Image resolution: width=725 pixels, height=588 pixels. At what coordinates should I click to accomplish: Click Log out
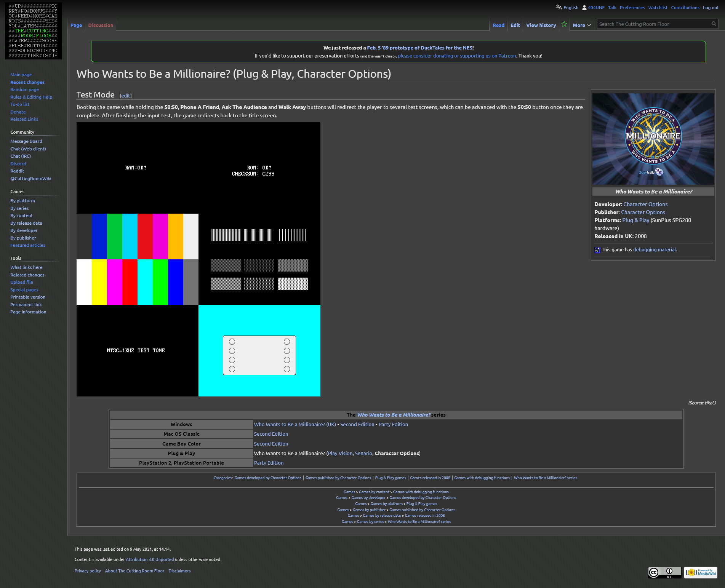pyautogui.click(x=711, y=8)
